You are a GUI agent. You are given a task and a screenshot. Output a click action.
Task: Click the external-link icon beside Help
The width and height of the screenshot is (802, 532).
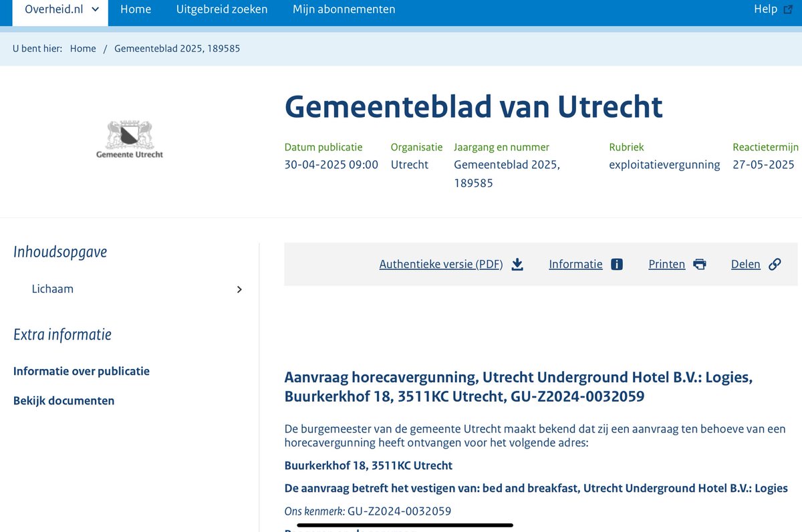coord(787,9)
